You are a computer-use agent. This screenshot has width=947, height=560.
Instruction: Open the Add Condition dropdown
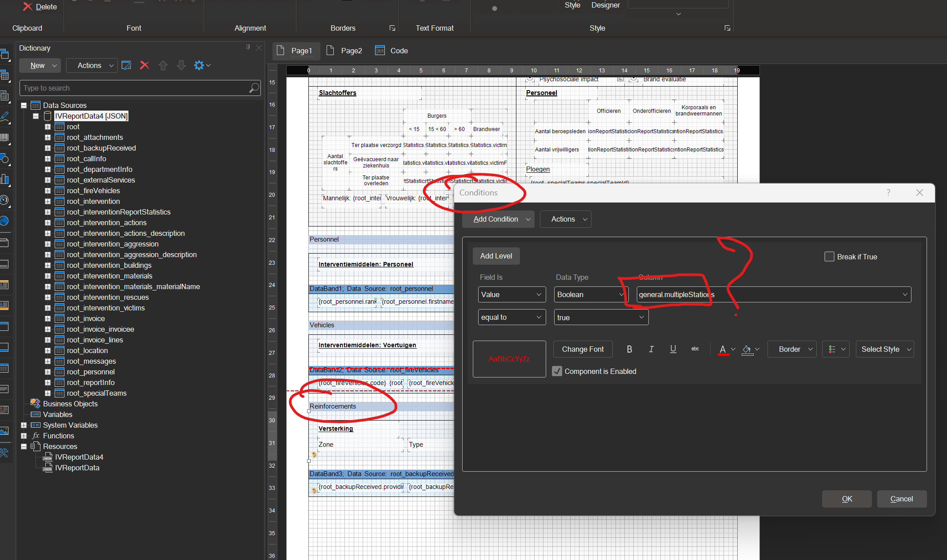(498, 219)
